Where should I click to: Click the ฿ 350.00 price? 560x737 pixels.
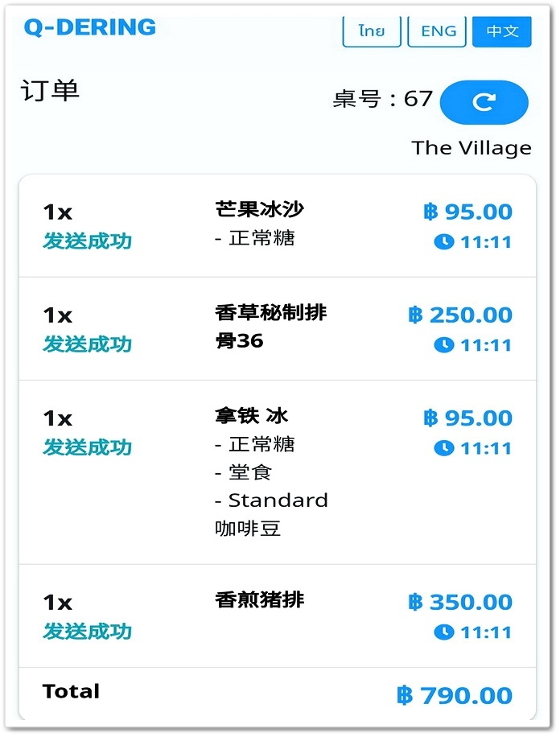coord(460,602)
